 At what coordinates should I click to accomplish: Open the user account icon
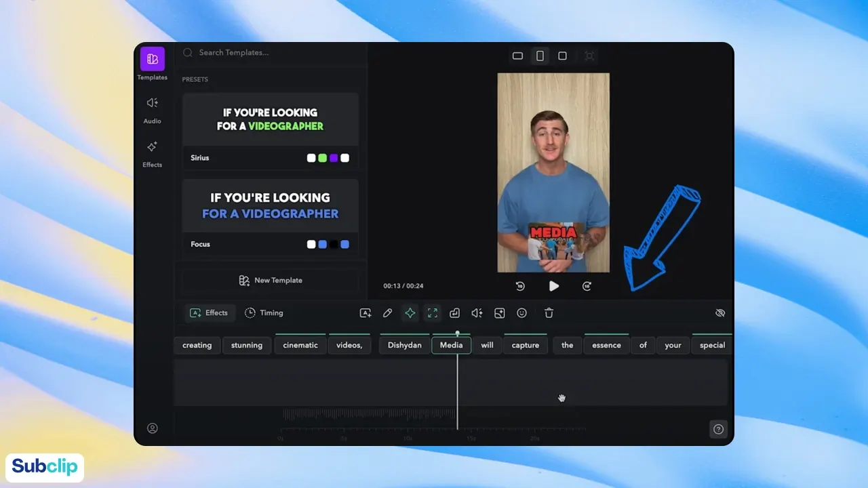pos(153,428)
